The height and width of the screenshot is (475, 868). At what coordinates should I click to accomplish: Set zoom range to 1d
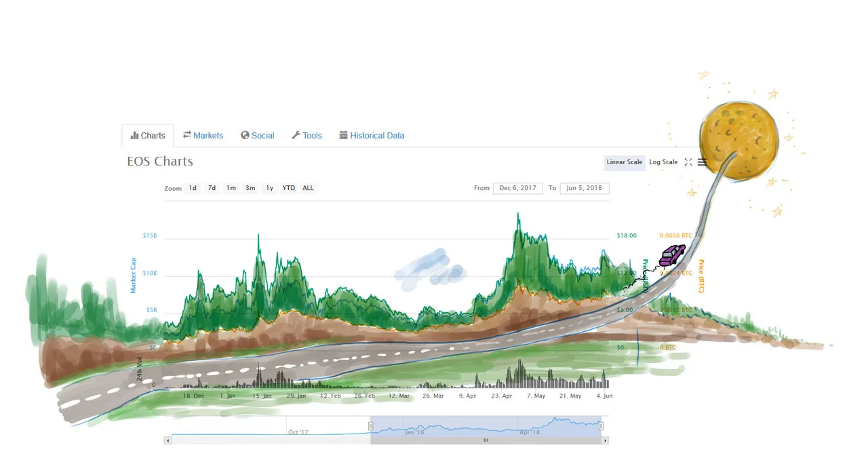click(x=193, y=188)
